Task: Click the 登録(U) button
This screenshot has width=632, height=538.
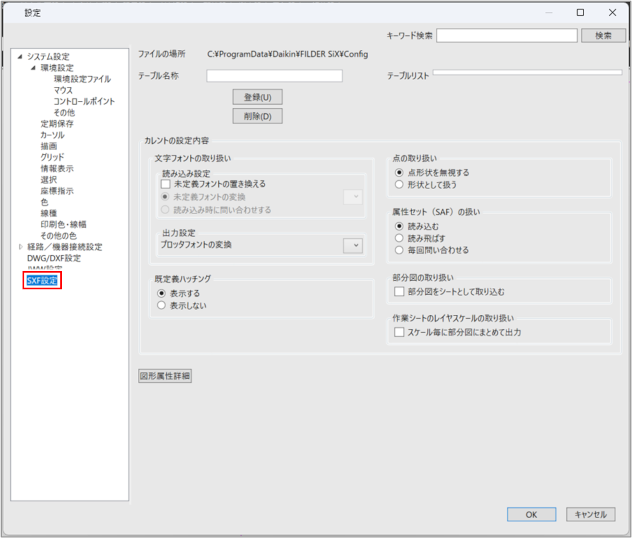Action: [257, 97]
